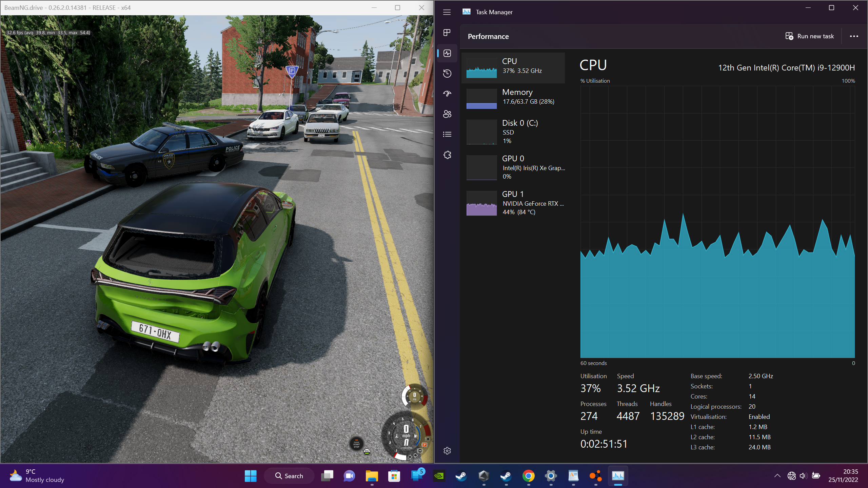Click the '12th Gen Intel(R) Core(TM) i9-12900H' label
The height and width of the screenshot is (488, 868).
click(786, 68)
